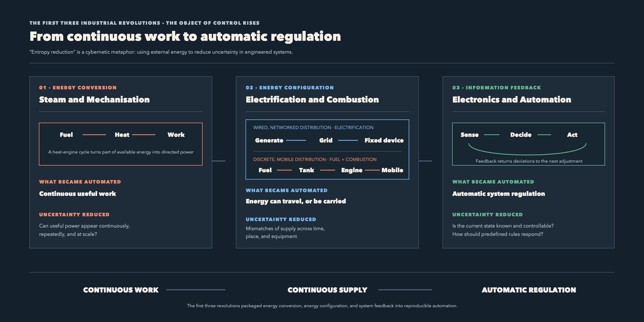Screen dimensions: 644x322
Task: Click the 'Decide' node
Action: click(521, 135)
